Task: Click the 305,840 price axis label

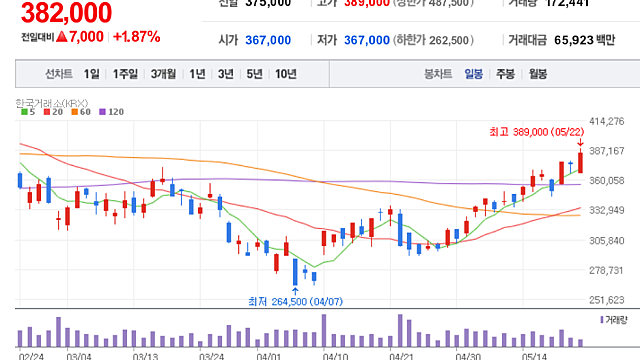Action: [607, 240]
